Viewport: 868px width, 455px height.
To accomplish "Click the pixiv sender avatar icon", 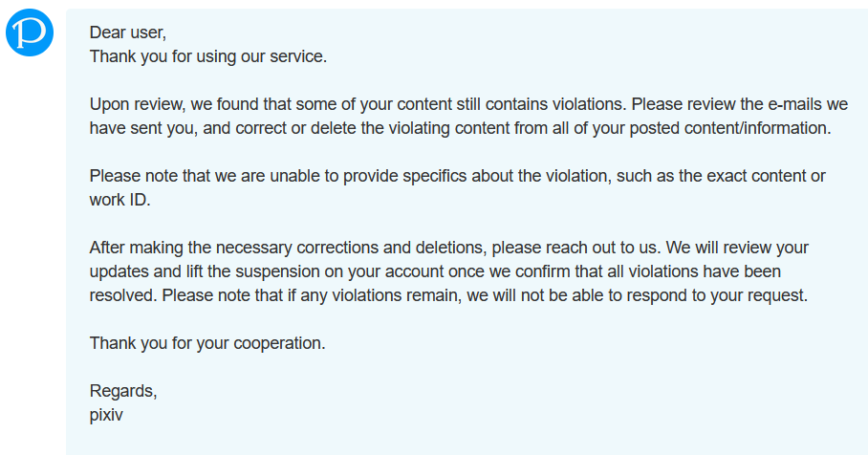I will pos(33,34).
